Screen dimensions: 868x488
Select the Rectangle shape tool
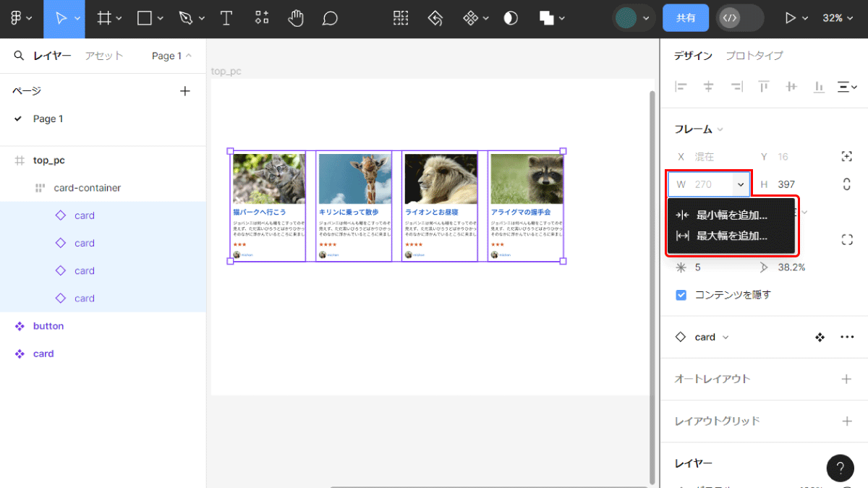[145, 19]
